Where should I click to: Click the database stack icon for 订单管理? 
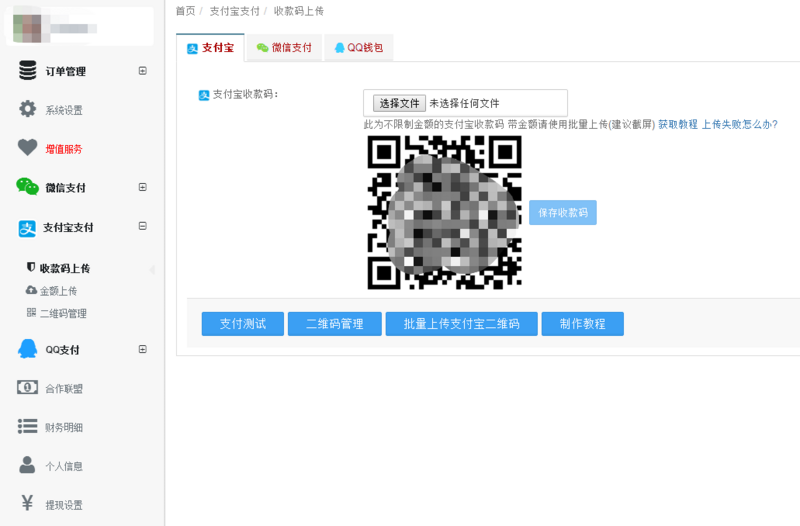[28, 70]
